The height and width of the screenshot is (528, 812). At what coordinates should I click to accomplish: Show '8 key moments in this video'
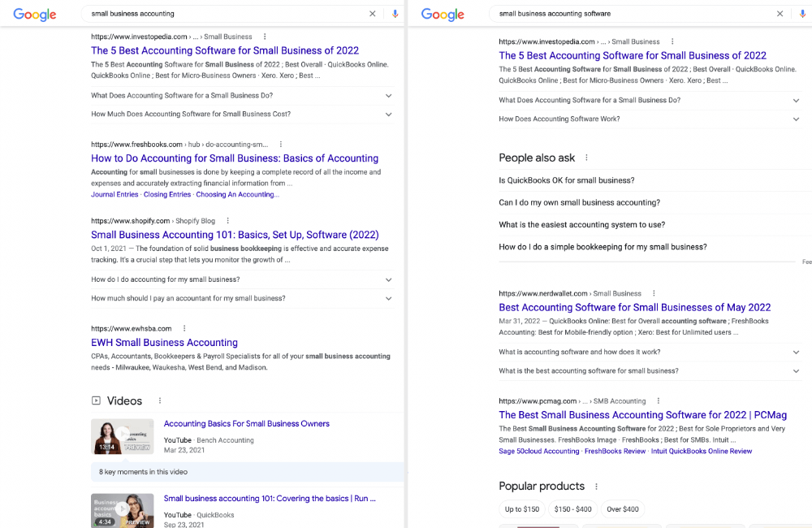pyautogui.click(x=247, y=472)
